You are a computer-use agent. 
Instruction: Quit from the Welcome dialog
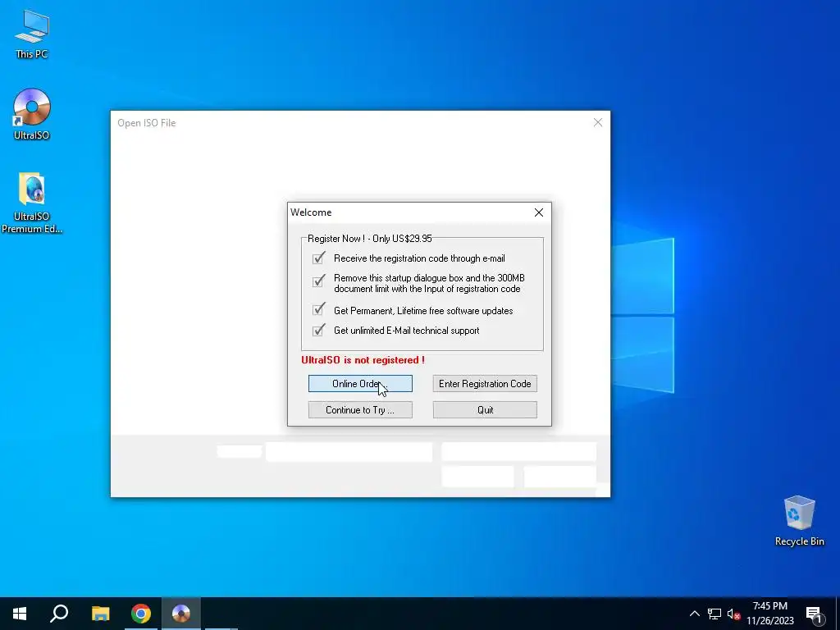(x=485, y=410)
